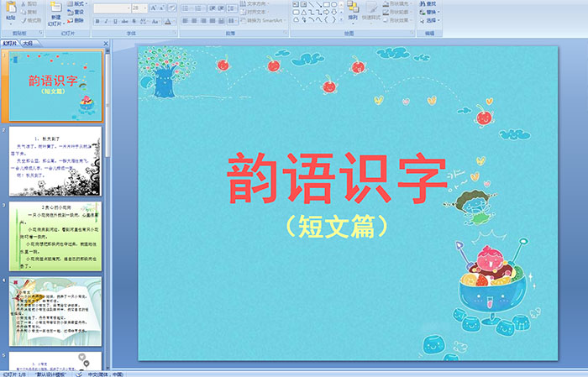Click Convert to SmartArt option
The height and width of the screenshot is (377, 588).
(263, 20)
